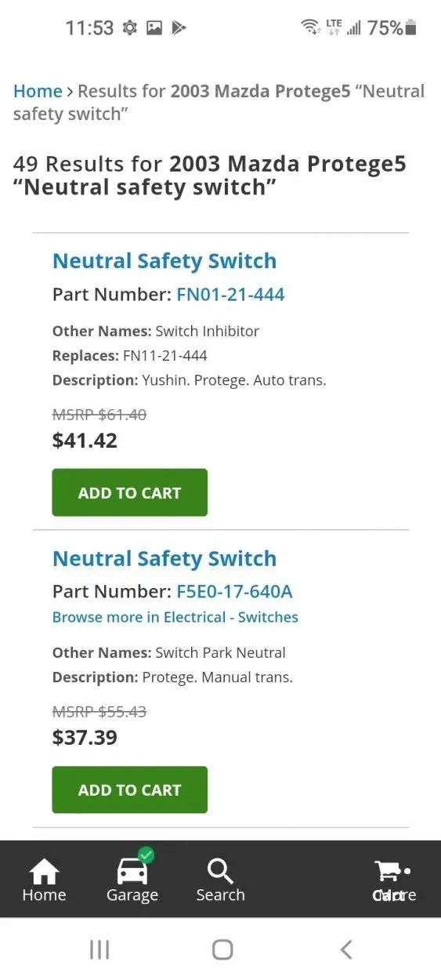Open the shopping Cart icon
The width and height of the screenshot is (441, 980).
tap(389, 871)
